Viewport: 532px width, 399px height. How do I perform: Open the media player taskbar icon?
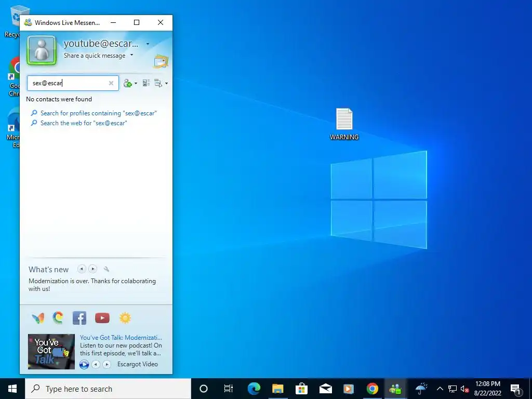pyautogui.click(x=349, y=389)
